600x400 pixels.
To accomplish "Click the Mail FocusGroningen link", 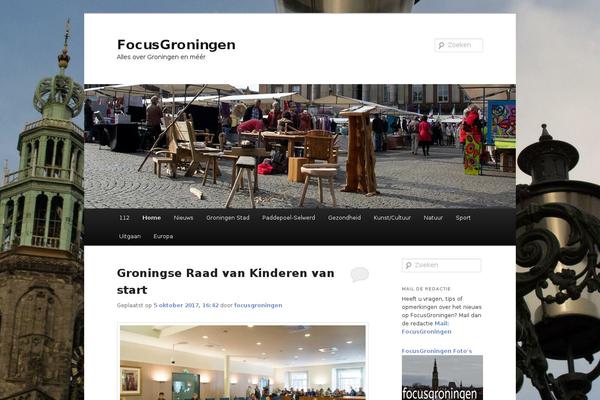I will [426, 328].
